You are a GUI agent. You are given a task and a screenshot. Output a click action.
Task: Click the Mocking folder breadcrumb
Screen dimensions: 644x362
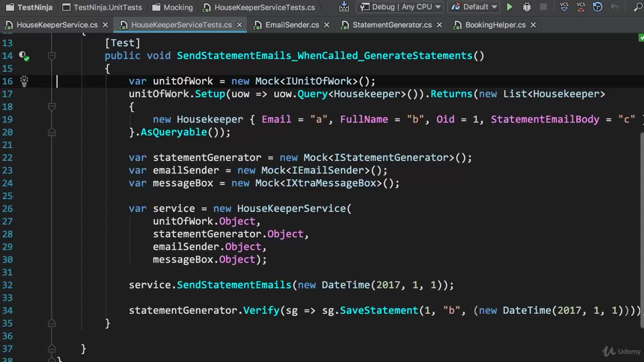coord(172,7)
